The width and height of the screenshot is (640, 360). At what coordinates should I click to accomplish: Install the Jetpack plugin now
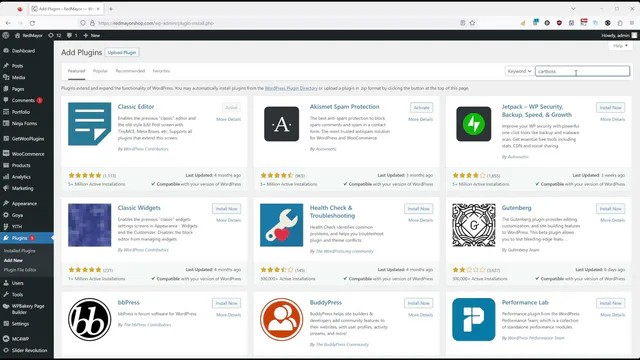coord(610,107)
